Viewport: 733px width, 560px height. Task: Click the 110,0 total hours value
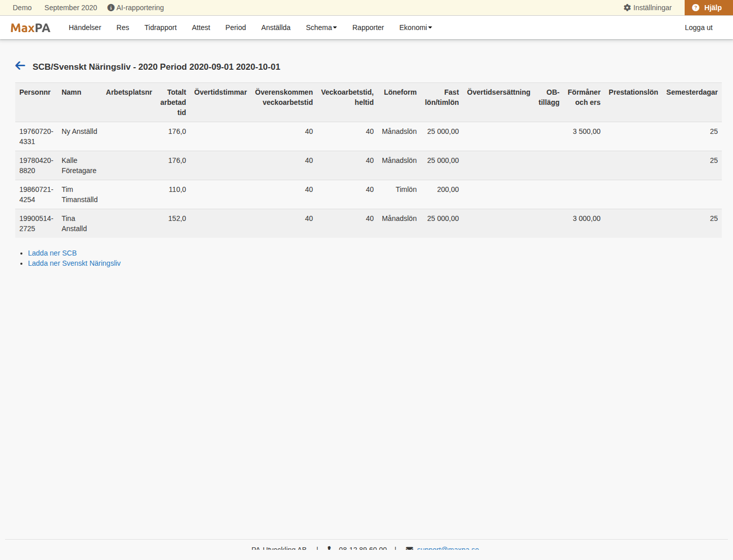pyautogui.click(x=177, y=189)
